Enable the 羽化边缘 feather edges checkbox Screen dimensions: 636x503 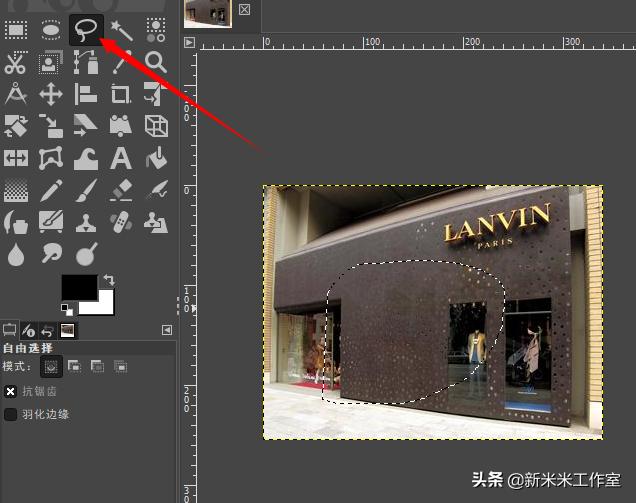(10, 415)
